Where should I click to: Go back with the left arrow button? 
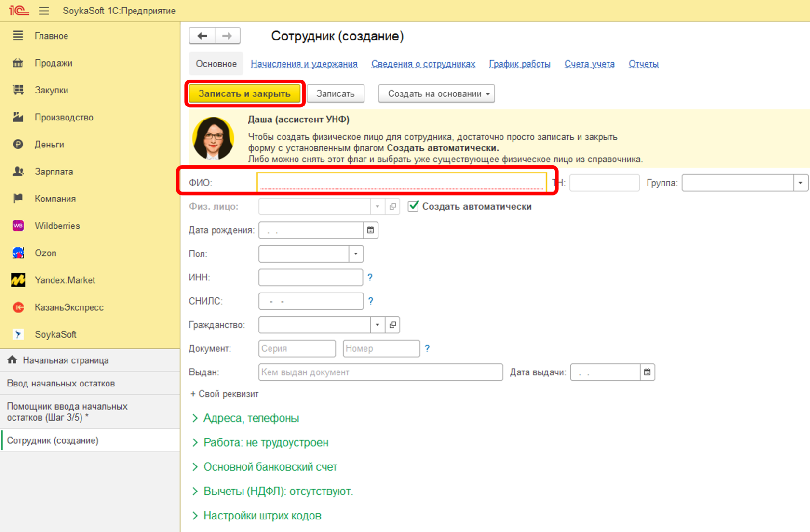tap(202, 36)
